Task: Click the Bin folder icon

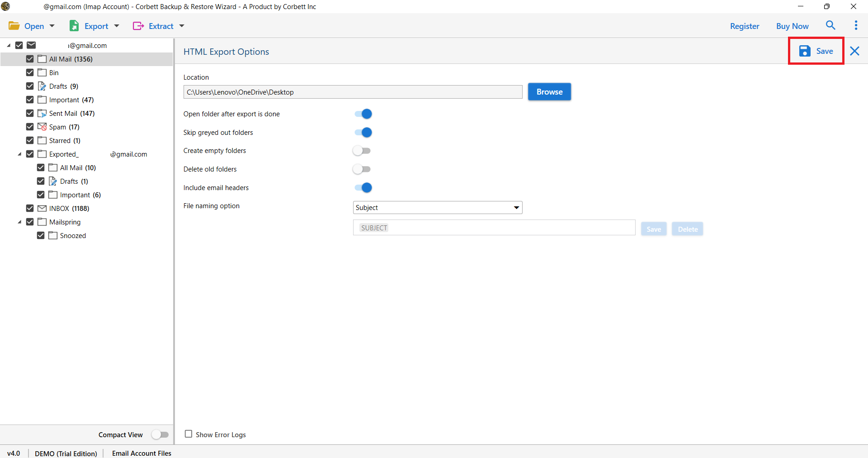Action: [42, 72]
